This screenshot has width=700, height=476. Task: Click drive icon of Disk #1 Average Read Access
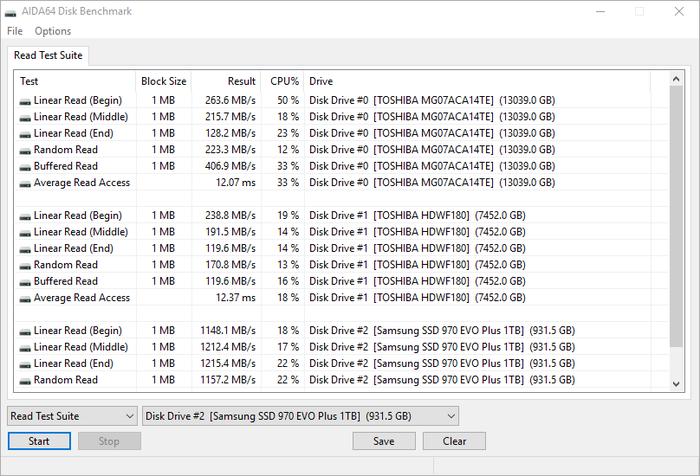(25, 300)
